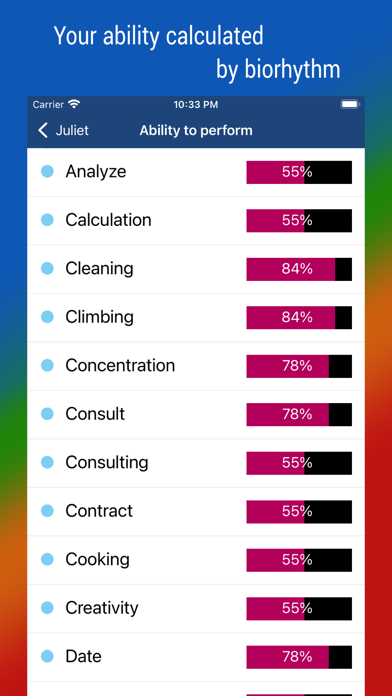Click the Analyze 55% progress bar
This screenshot has height=696, width=392.
[x=299, y=172]
